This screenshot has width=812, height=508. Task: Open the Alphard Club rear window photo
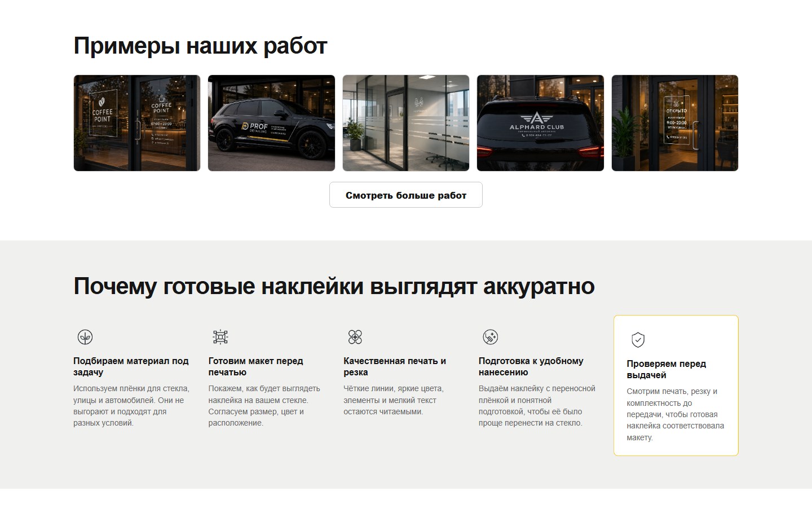[x=540, y=123]
